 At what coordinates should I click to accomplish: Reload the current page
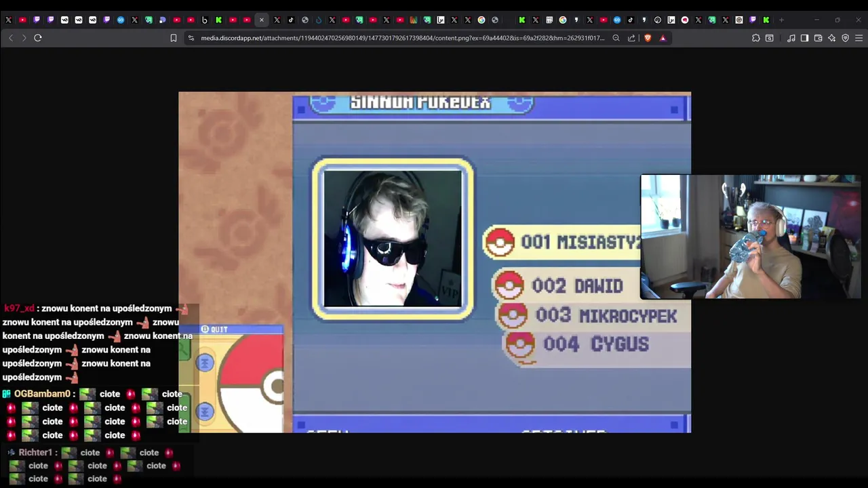38,38
